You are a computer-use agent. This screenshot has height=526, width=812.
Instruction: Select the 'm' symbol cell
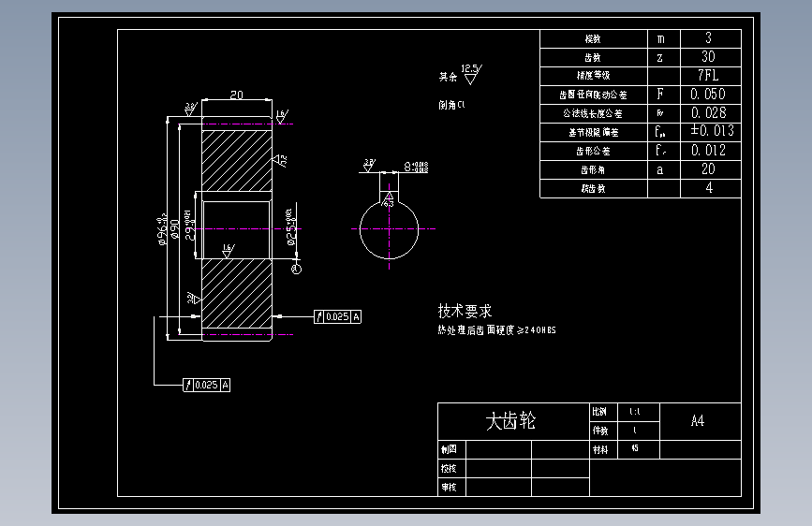(x=661, y=38)
